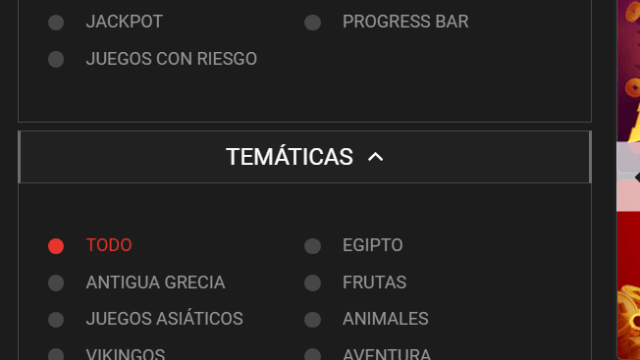This screenshot has width=640, height=360.
Task: Open the red game banner thumbnail
Action: [x=629, y=286]
